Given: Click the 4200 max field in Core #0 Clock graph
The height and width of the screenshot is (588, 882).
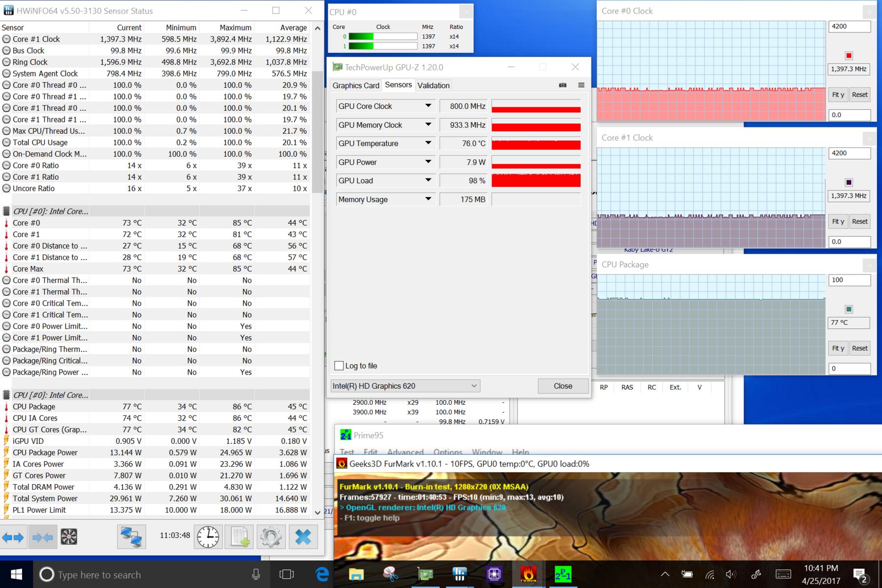Looking at the screenshot, I should click(x=850, y=26).
